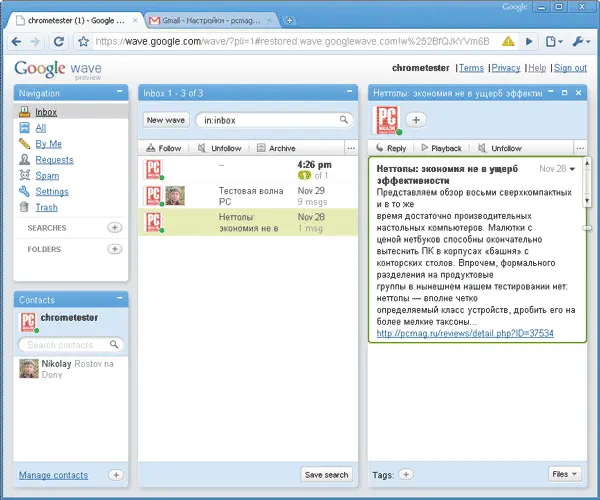Close the open wave panel
Image resolution: width=600 pixels, height=500 pixels.
click(579, 93)
